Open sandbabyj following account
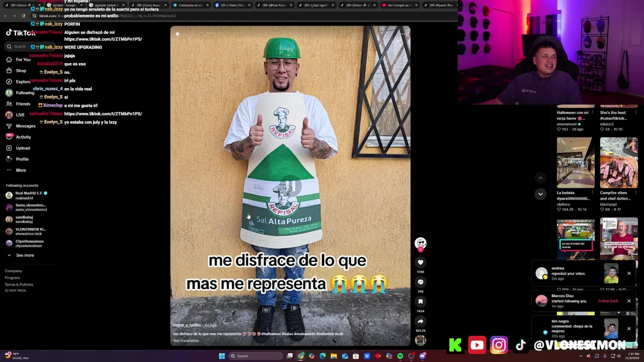The width and height of the screenshot is (644, 362). coord(20,219)
